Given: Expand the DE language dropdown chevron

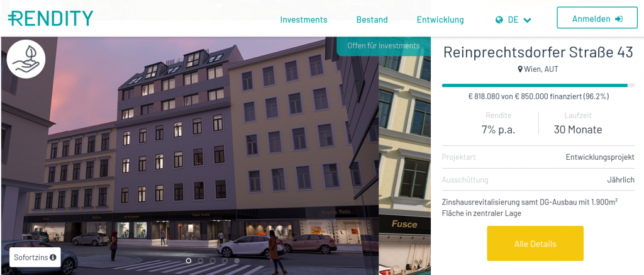Looking at the screenshot, I should [528, 20].
